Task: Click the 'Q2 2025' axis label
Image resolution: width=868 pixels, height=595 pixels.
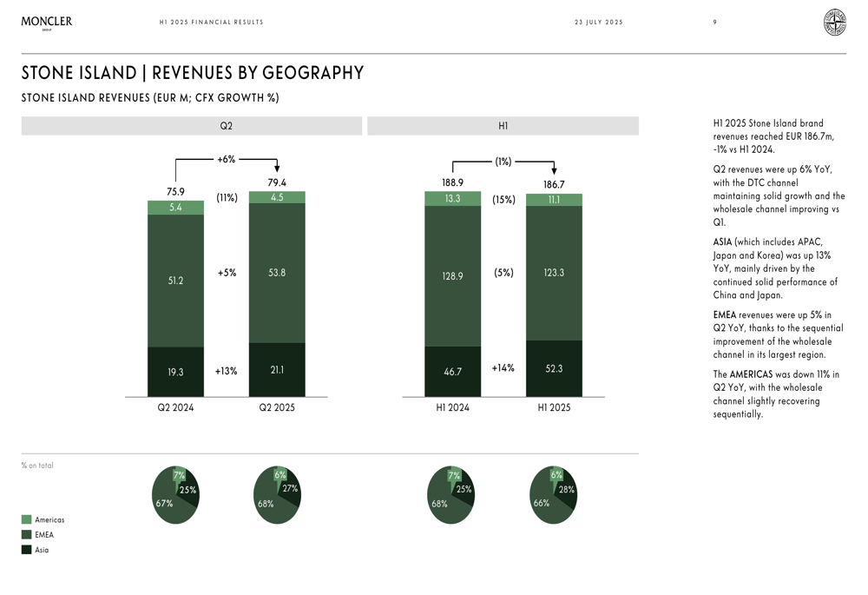Action: tap(277, 407)
